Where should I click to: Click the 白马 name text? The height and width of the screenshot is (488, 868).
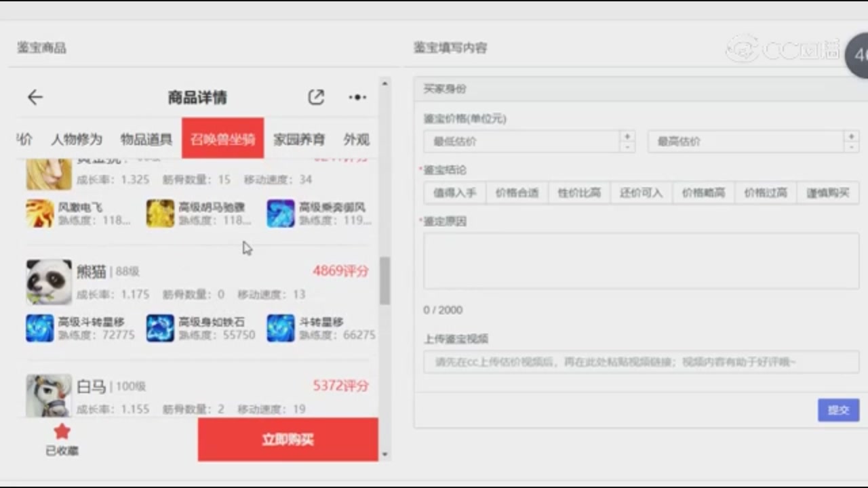(92, 386)
